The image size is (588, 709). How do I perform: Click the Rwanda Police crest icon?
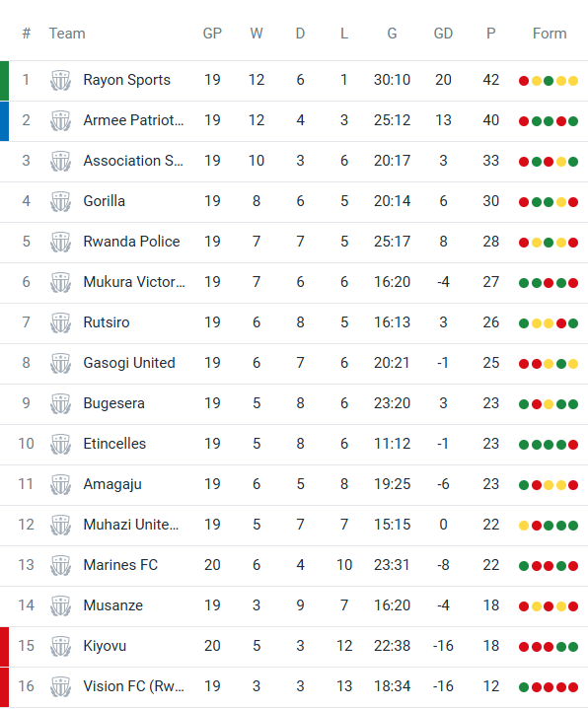pos(60,242)
